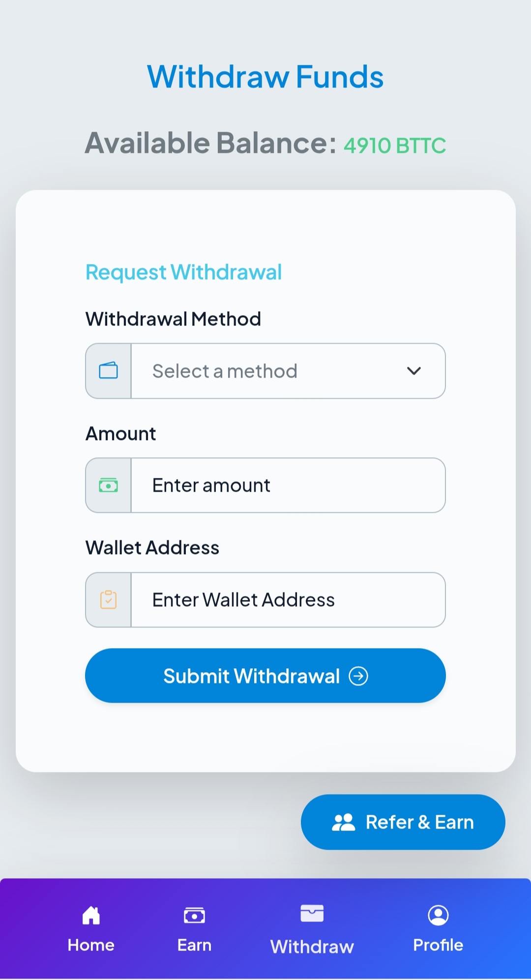Go to the Home tab label
The height and width of the screenshot is (980, 531).
pos(91,945)
